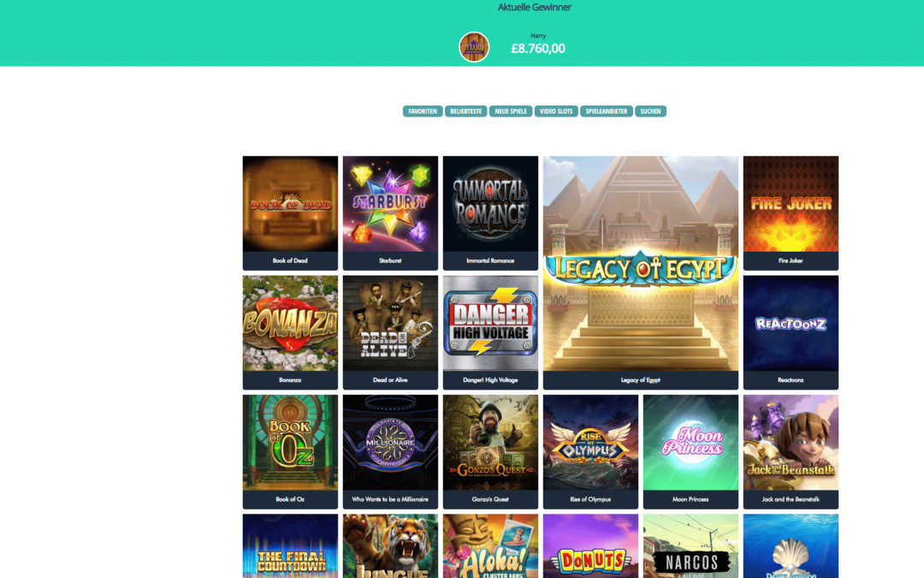
Task: Filter by Video Slots
Action: (556, 111)
